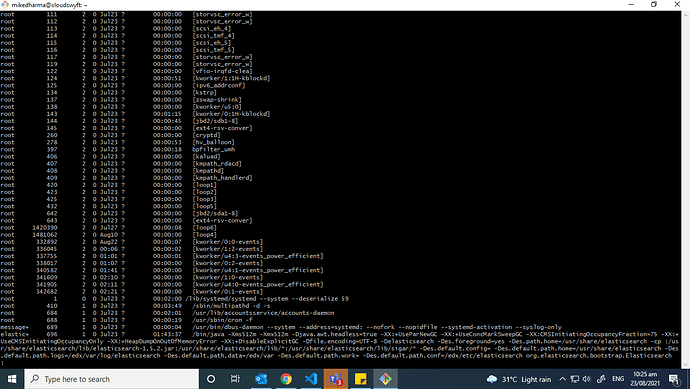690x389 pixels.
Task: Click the /usr/lib/accountsservice/accounts-daemon path
Action: point(263,313)
